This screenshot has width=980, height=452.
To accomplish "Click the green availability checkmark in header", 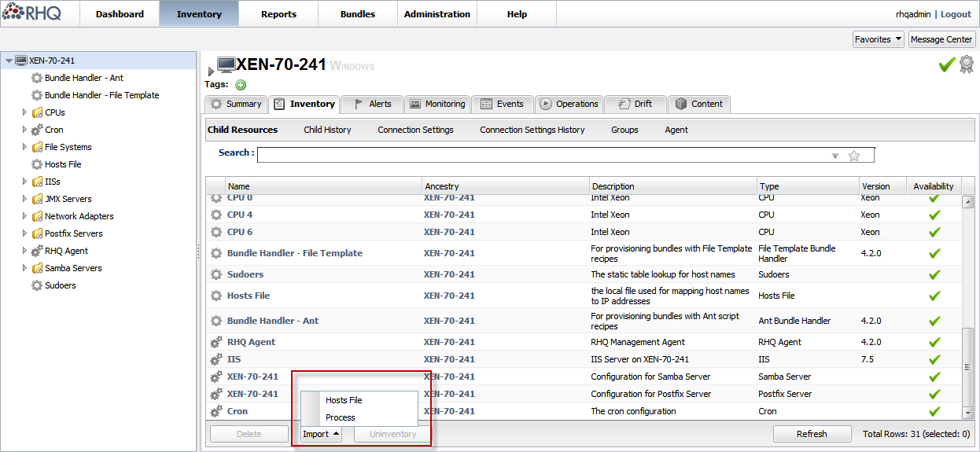I will 947,64.
